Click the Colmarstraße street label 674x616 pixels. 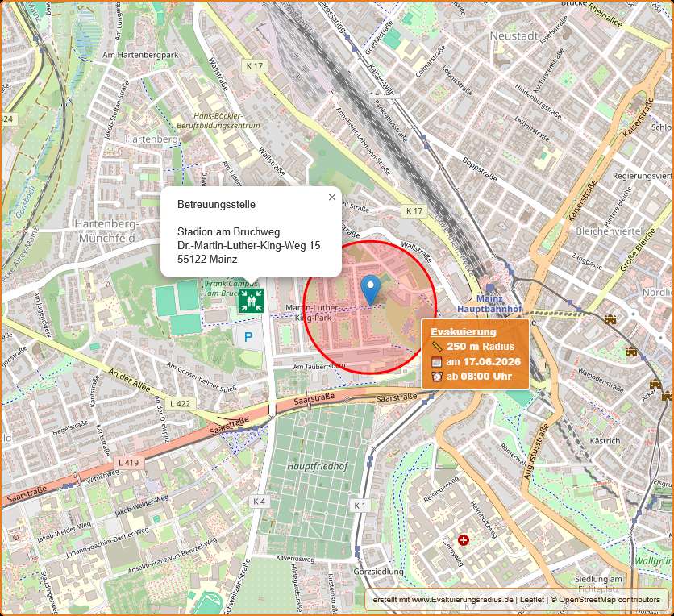(x=431, y=60)
